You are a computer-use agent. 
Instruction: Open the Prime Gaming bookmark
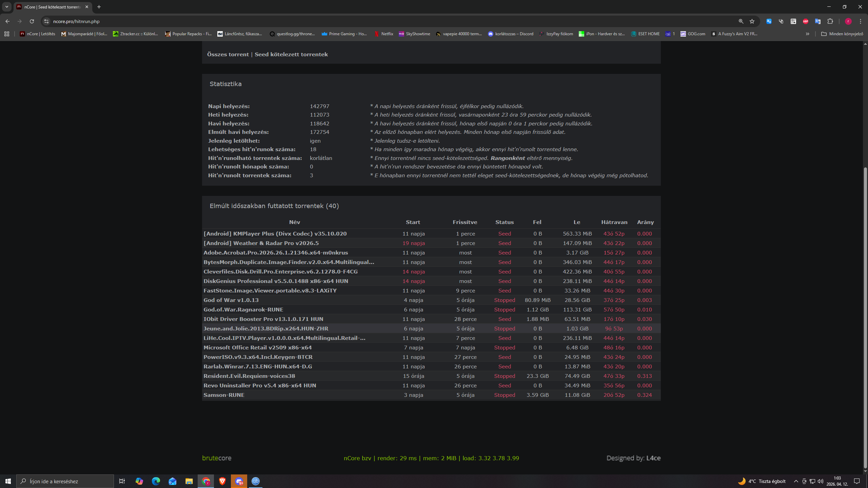(344, 34)
